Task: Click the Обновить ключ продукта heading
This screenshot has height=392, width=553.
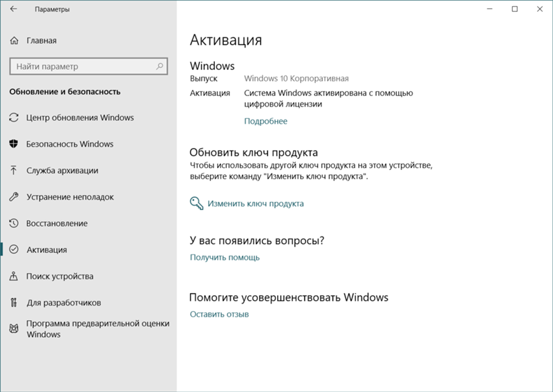Action: click(254, 152)
